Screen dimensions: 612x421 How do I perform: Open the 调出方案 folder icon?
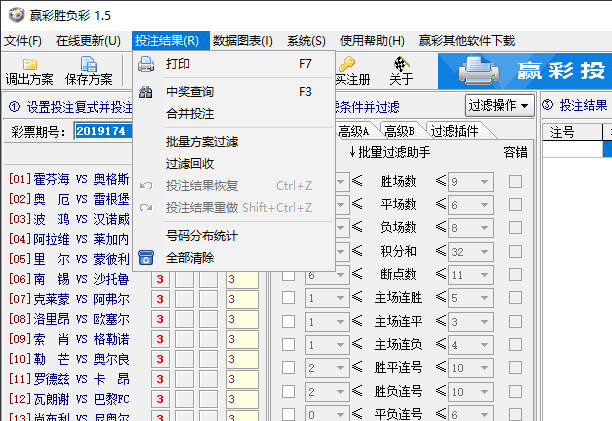tap(30, 64)
